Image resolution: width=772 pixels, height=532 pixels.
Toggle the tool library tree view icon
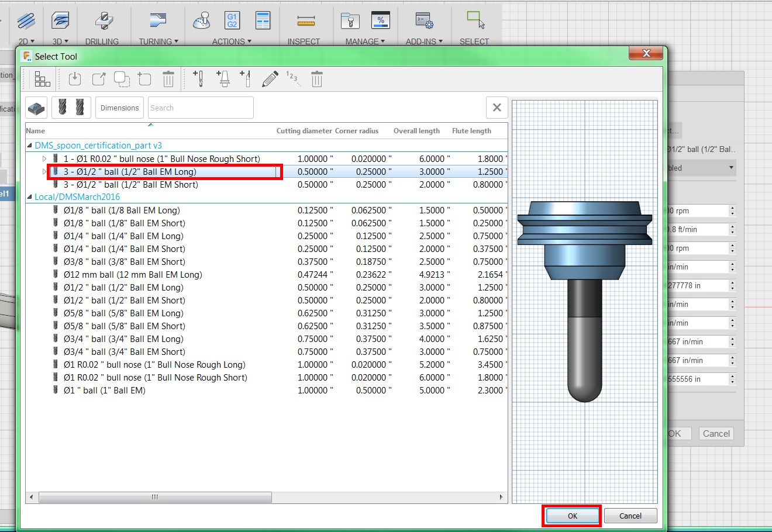pos(42,79)
